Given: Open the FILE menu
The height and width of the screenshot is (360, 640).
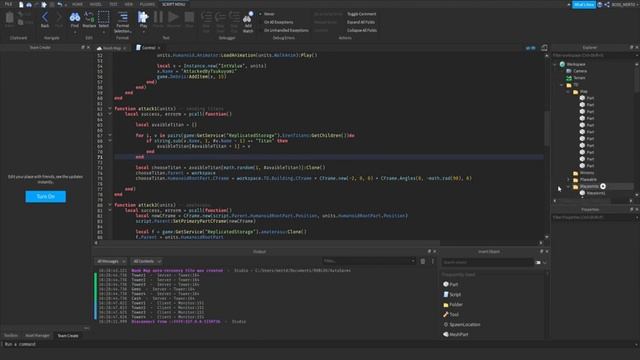Looking at the screenshot, I should click(x=9, y=4).
